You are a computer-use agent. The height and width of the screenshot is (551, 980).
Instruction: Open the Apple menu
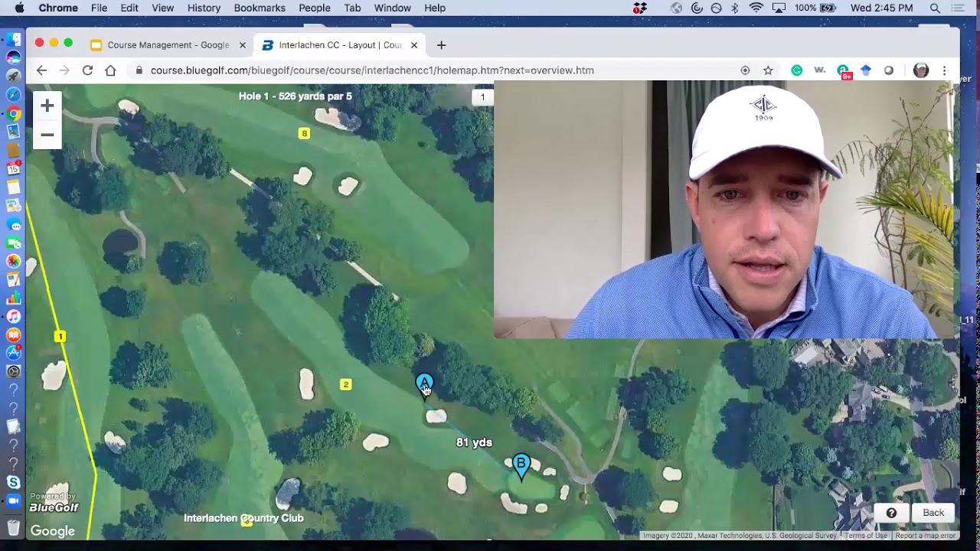coord(19,8)
